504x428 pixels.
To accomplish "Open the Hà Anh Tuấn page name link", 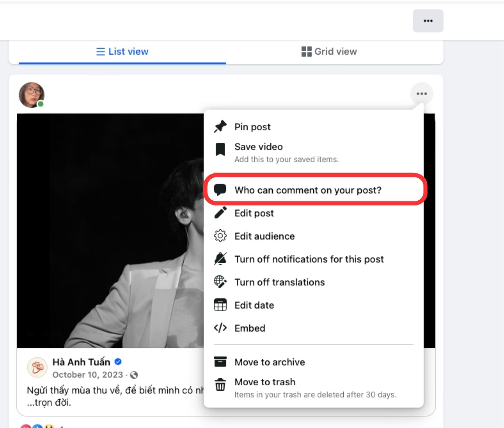I will pyautogui.click(x=81, y=362).
